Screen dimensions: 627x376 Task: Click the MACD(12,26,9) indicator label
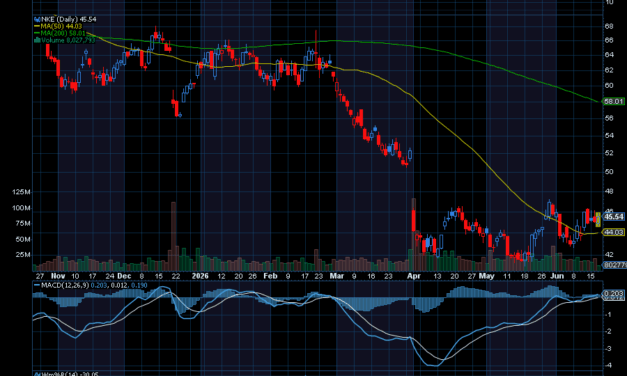pyautogui.click(x=65, y=286)
